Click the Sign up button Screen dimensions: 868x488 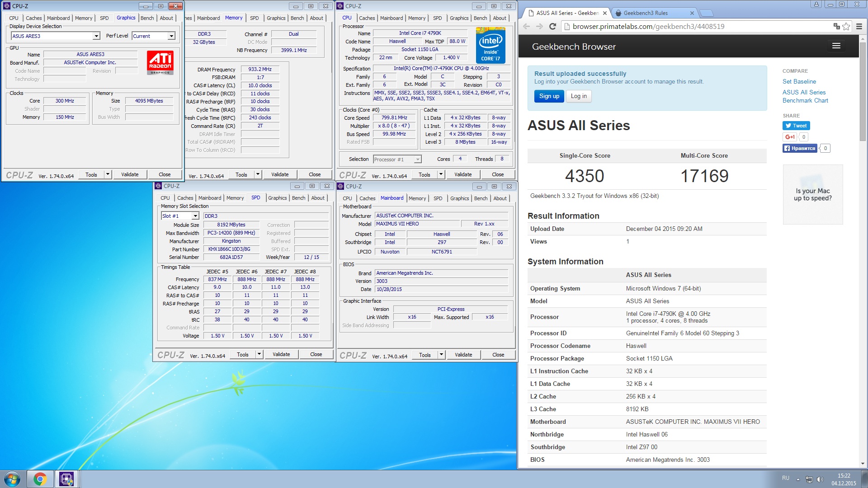click(549, 96)
